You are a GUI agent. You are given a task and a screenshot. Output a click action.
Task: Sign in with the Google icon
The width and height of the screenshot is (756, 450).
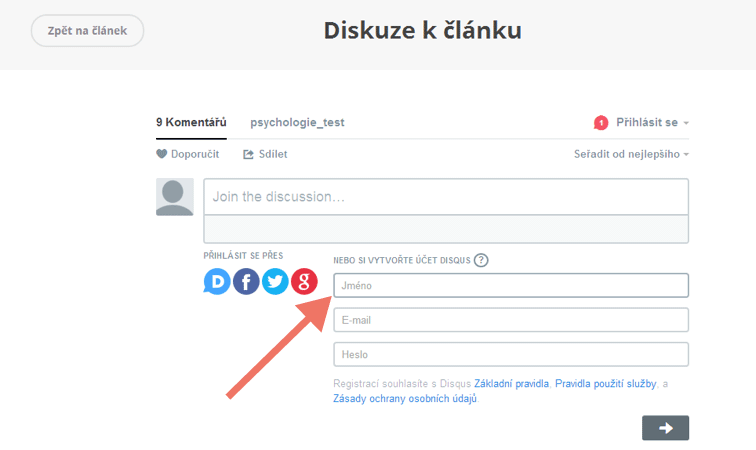click(304, 282)
